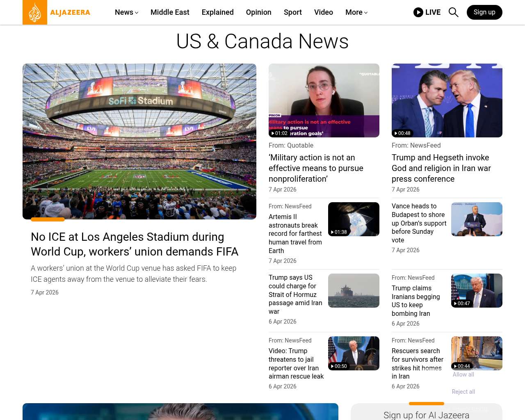Open the search magnifier icon

pos(453,12)
